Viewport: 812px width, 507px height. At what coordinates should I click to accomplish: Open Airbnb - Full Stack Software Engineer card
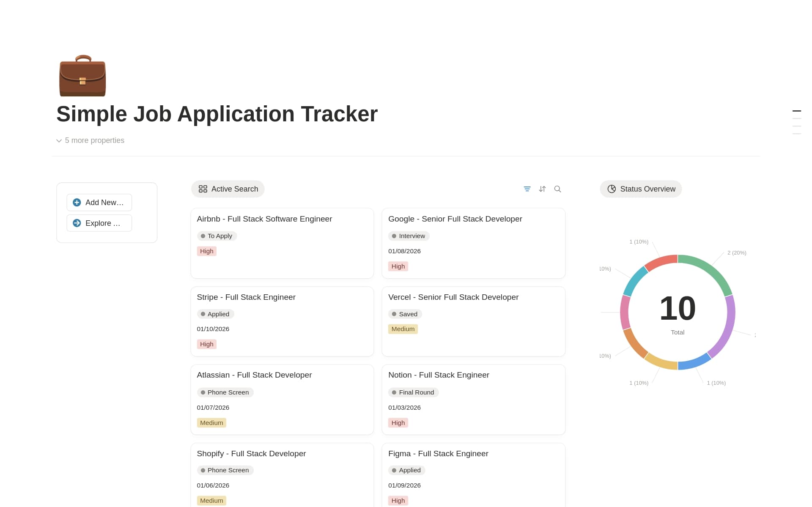pyautogui.click(x=282, y=243)
